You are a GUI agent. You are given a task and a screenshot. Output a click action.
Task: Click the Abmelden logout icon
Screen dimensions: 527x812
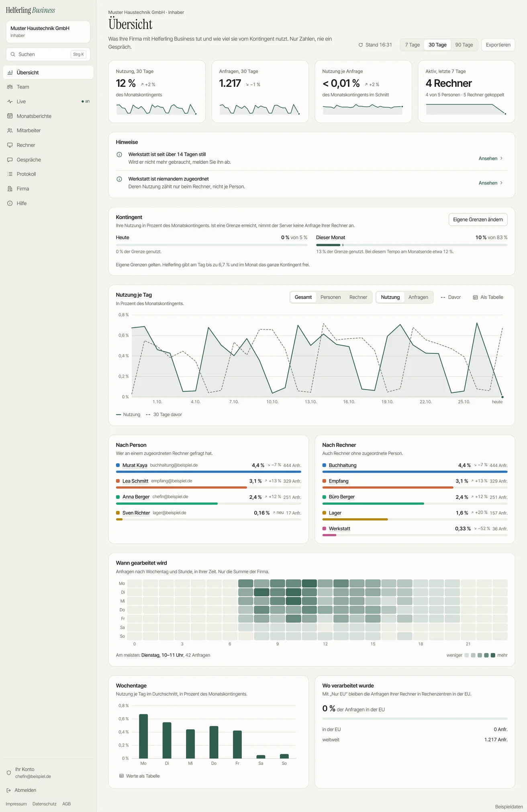(9, 790)
